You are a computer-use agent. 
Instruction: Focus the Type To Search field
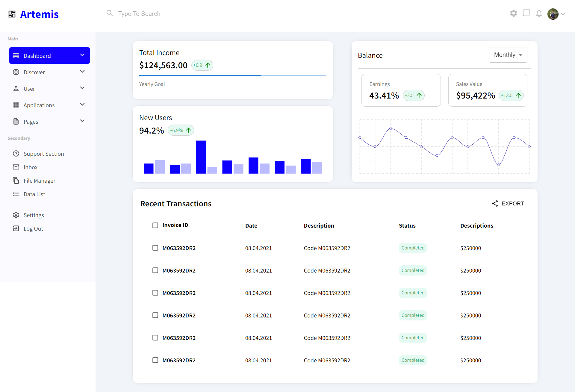(x=158, y=14)
